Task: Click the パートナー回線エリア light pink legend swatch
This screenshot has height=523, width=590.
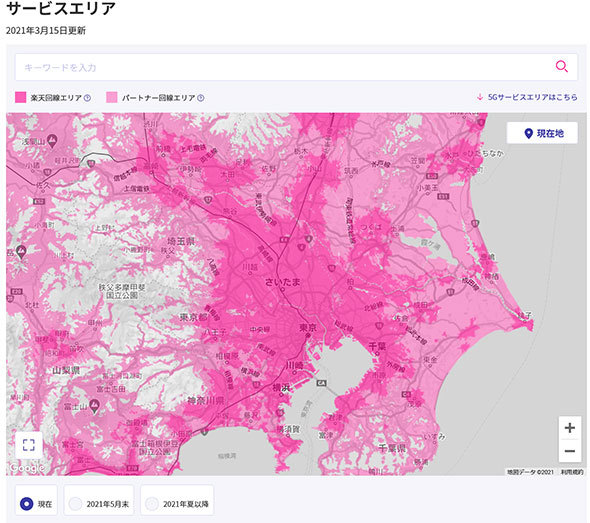Action: tap(112, 97)
